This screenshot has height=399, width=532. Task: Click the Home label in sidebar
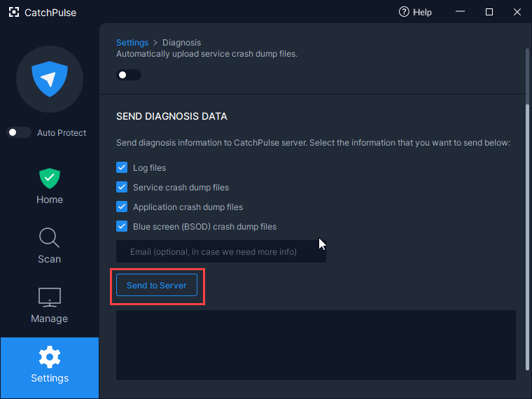pyautogui.click(x=50, y=199)
